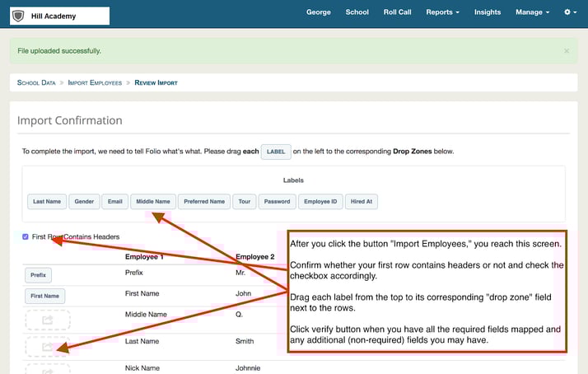This screenshot has height=374, width=588.
Task: Click the 'Nick Name' row text
Action: [142, 368]
